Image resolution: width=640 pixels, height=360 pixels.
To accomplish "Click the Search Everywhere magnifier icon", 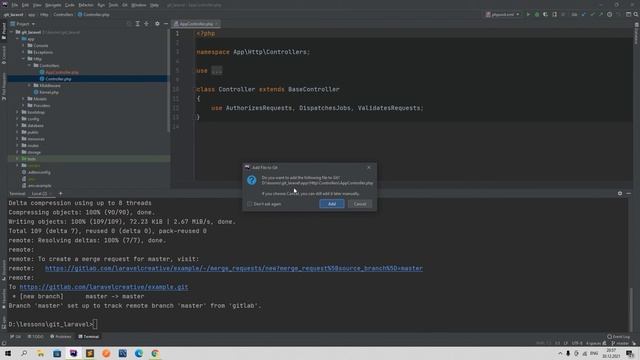I will coord(636,14).
